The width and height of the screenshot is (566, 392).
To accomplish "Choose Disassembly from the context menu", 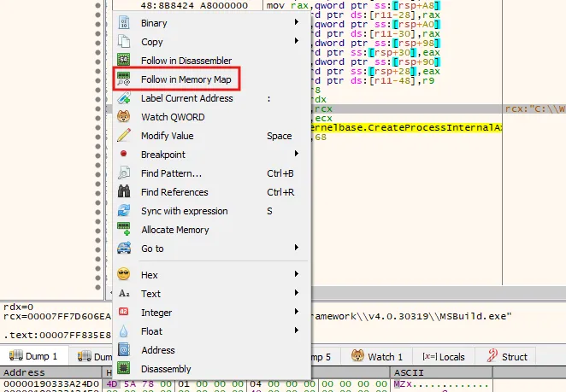I will pos(166,369).
